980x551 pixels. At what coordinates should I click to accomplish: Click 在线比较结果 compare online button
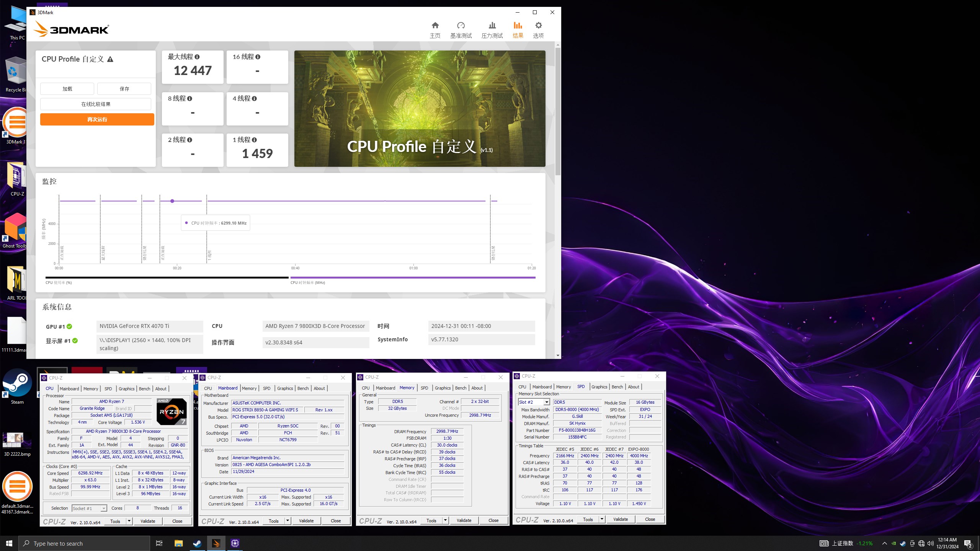click(x=96, y=104)
